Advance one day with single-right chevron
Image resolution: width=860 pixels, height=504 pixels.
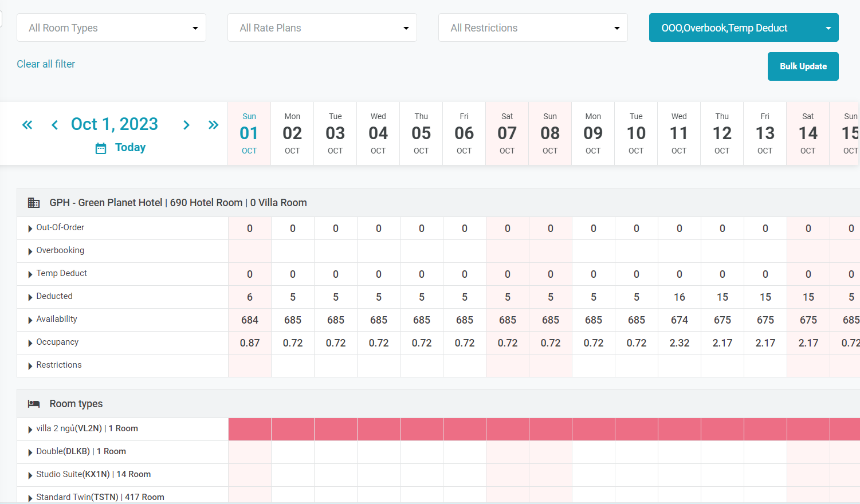(186, 125)
